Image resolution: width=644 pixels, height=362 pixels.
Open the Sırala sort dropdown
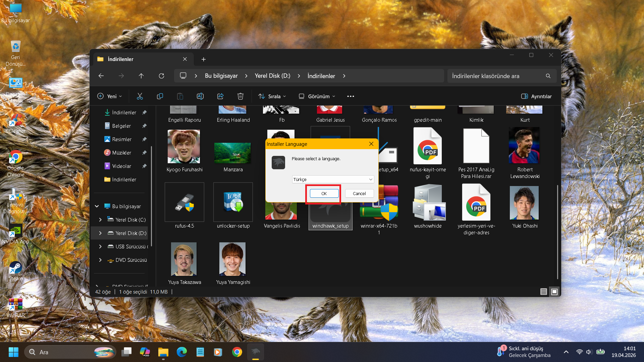(272, 96)
